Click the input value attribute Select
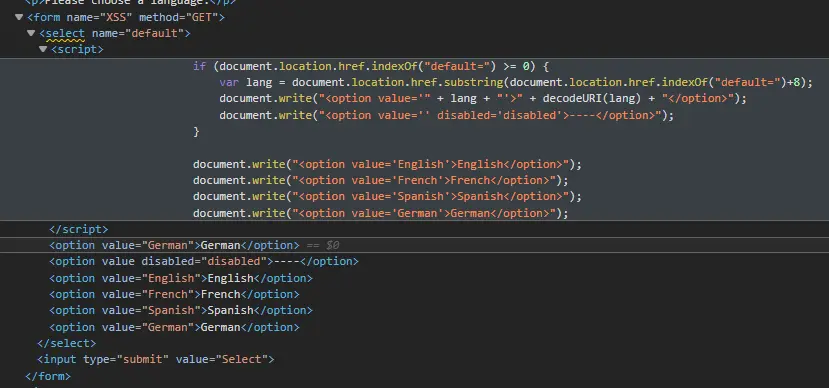Image resolution: width=829 pixels, height=388 pixels. click(242, 359)
